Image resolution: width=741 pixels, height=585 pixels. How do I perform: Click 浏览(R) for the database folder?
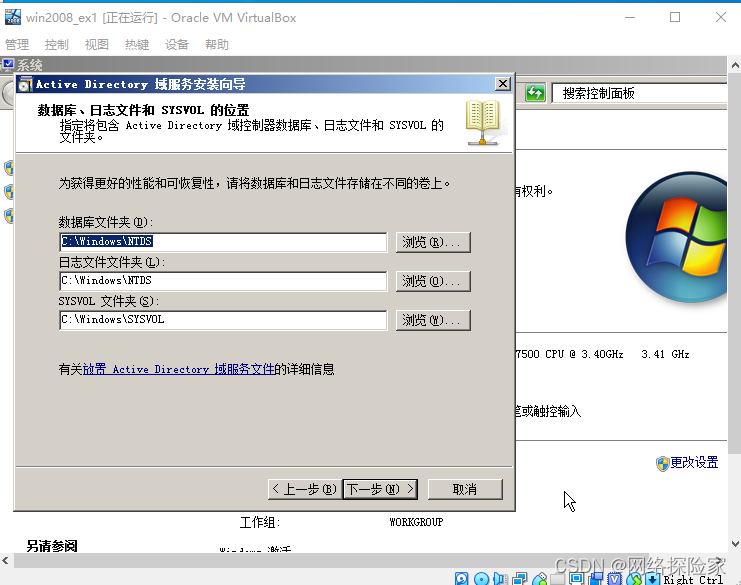(433, 242)
